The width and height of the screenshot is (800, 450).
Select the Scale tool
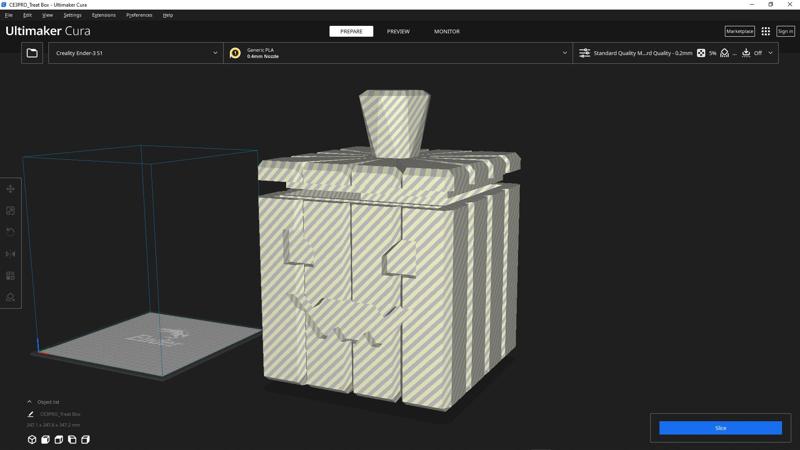tap(10, 211)
